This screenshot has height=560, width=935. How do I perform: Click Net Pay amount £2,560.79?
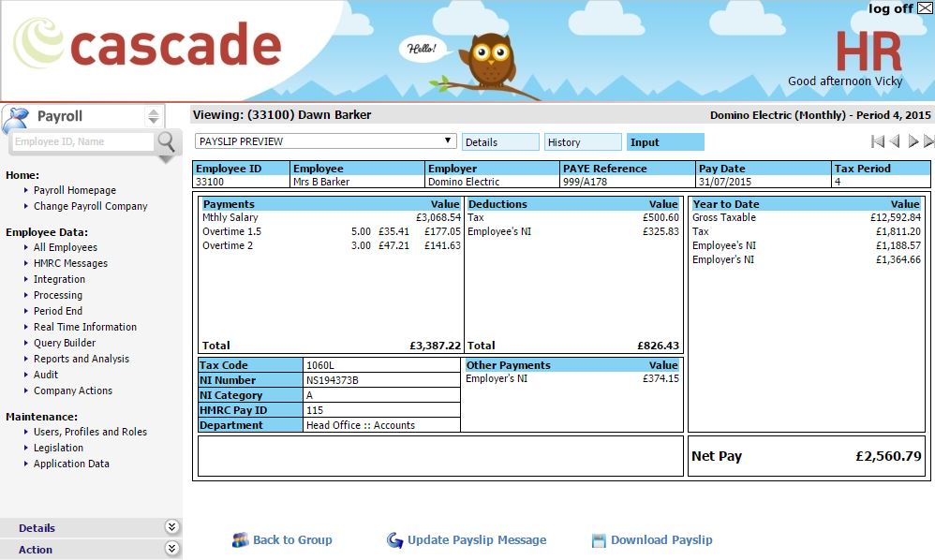click(x=888, y=456)
